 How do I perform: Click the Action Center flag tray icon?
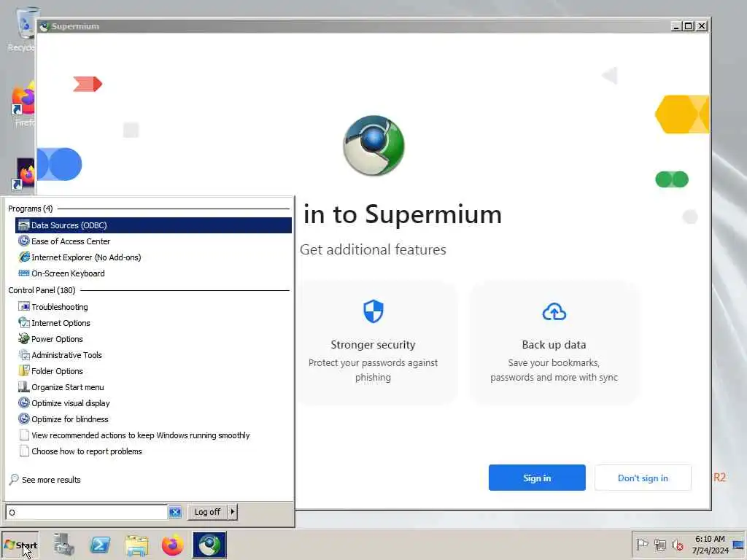click(642, 544)
